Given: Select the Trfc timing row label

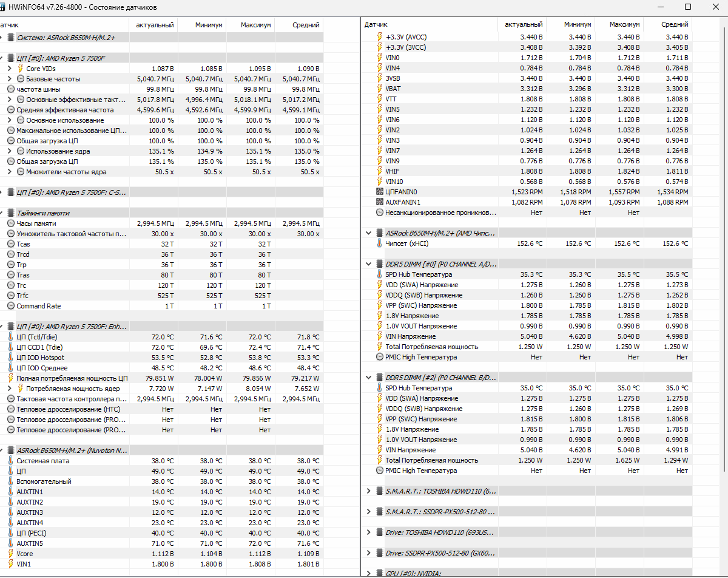Looking at the screenshot, I should tap(22, 296).
